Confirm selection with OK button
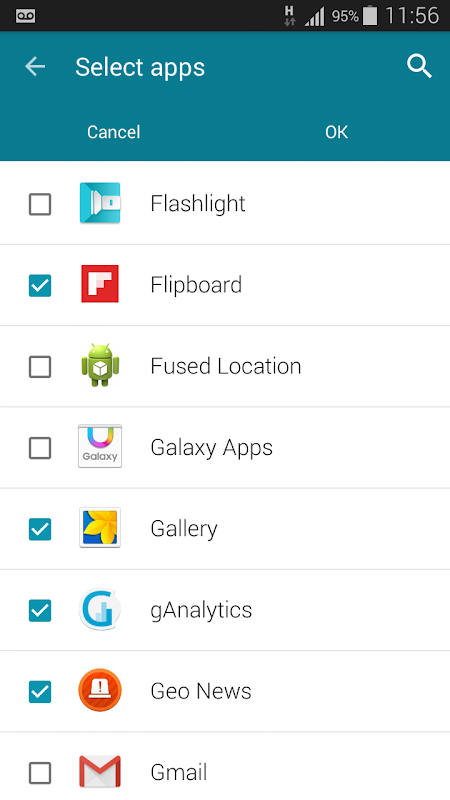The width and height of the screenshot is (450, 800). tap(337, 132)
